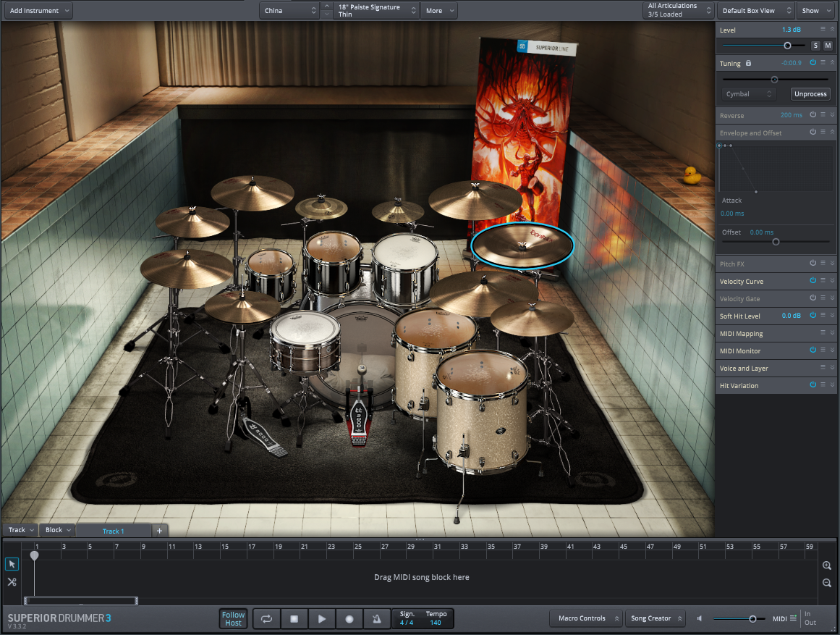Screen dimensions: 840x635
Task: Open the Add Instrument dropdown
Action: [38, 11]
